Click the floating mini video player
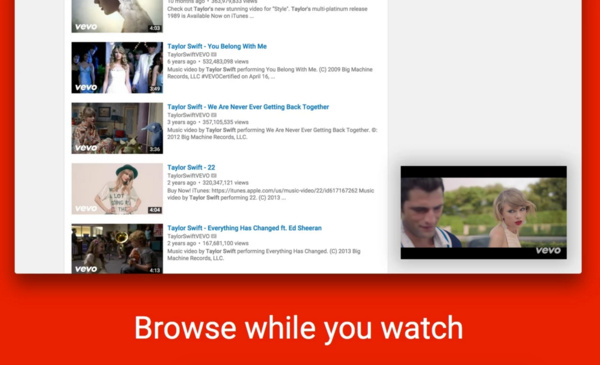 [x=484, y=212]
